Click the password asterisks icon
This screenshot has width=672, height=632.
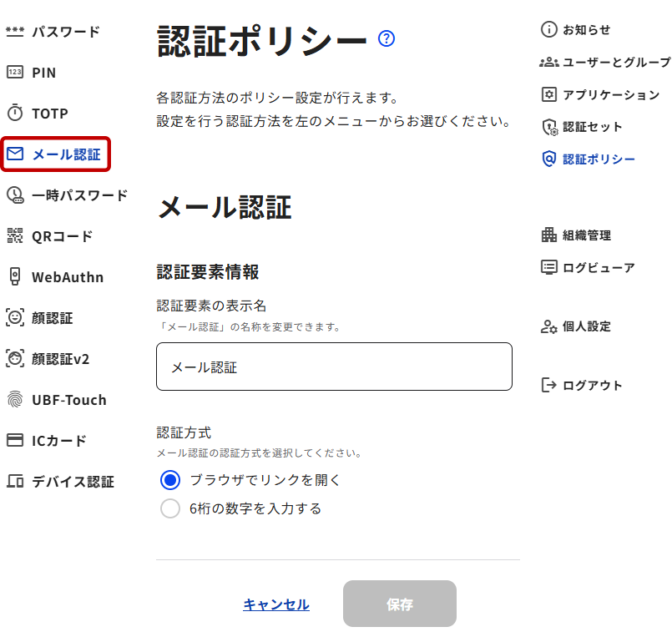[x=15, y=32]
